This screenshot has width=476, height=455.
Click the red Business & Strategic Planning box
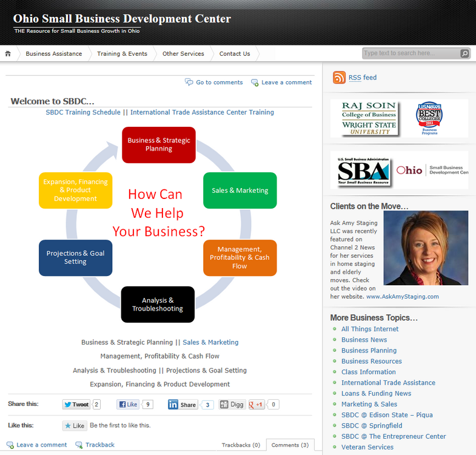point(159,145)
